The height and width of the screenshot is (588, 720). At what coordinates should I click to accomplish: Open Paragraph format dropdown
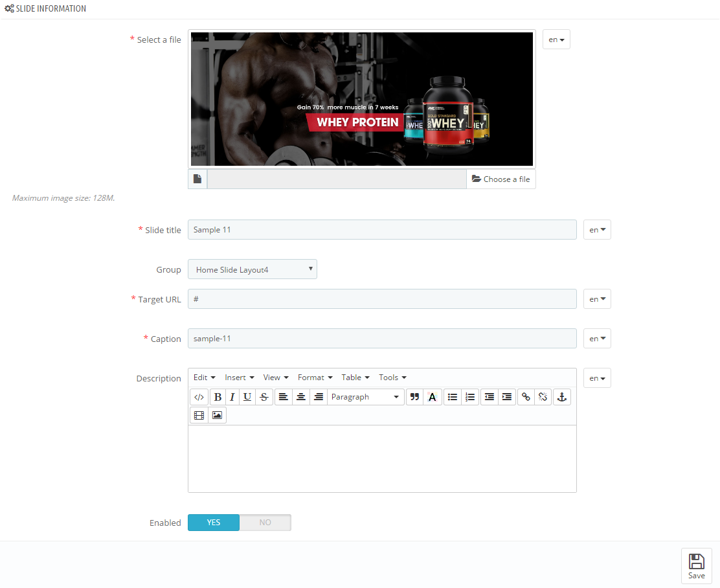tap(366, 397)
